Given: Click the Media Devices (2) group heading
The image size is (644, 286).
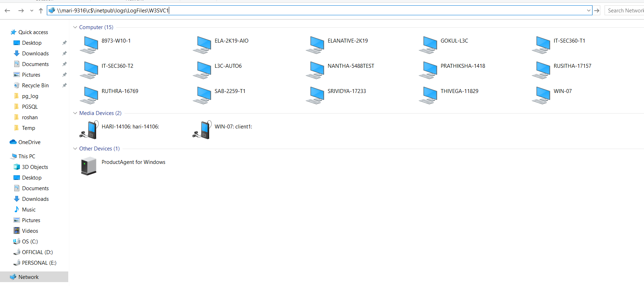Looking at the screenshot, I should [100, 113].
